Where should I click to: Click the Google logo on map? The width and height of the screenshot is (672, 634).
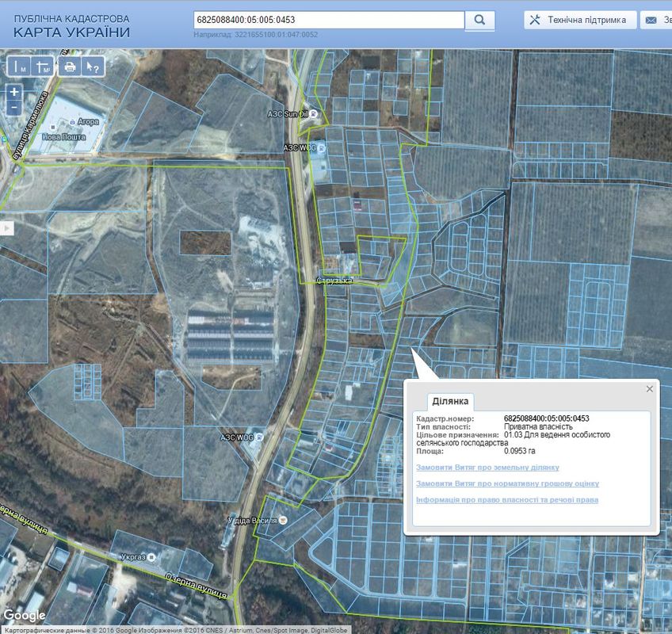[x=24, y=616]
